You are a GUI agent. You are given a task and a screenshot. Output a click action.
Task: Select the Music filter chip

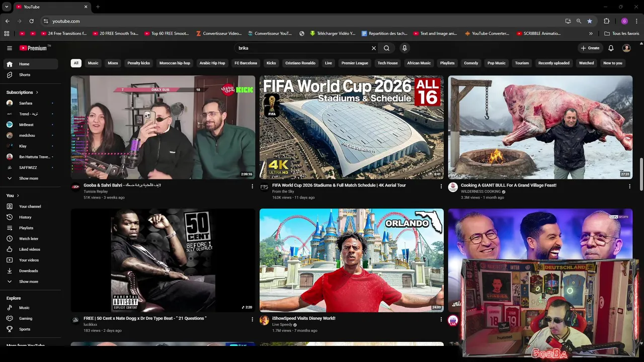pos(93,63)
